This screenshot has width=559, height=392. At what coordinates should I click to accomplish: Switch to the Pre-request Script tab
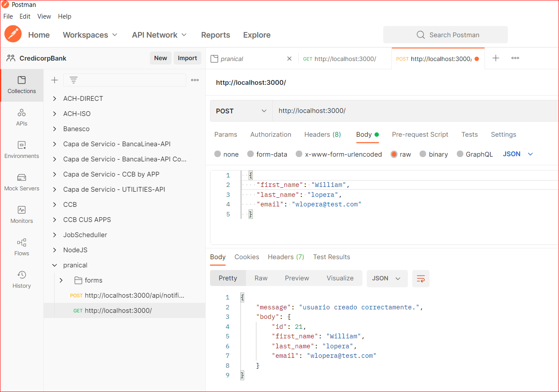point(420,135)
